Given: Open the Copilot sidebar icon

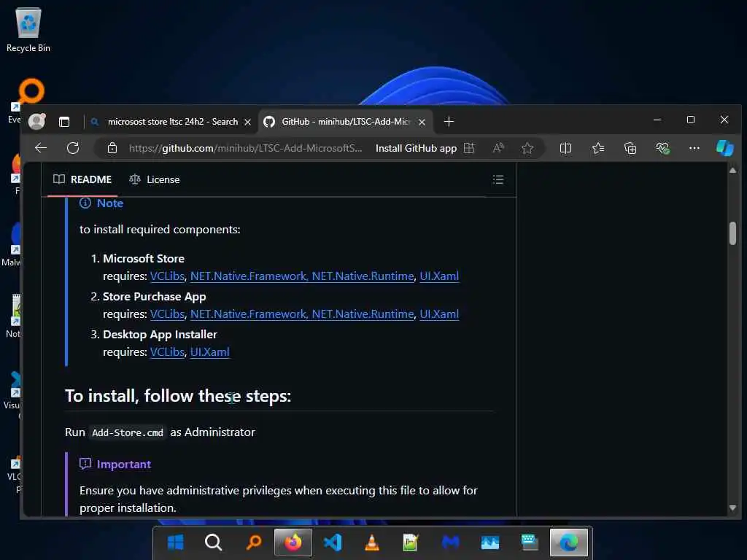Looking at the screenshot, I should 725,148.
